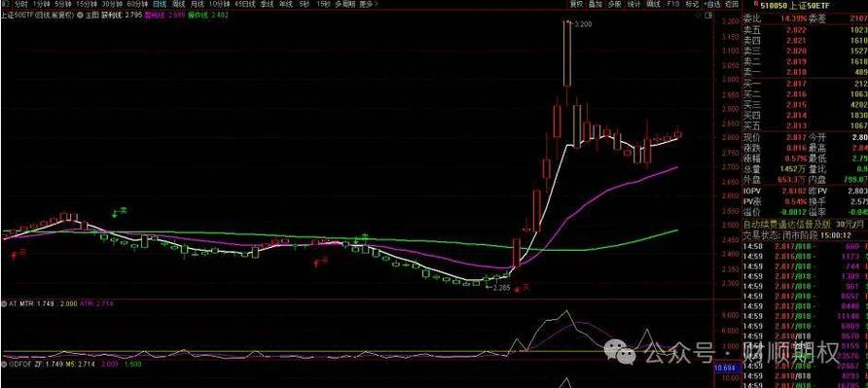The width and height of the screenshot is (868, 388).
Task: Select the 15秒 period tab
Action: 323,4
